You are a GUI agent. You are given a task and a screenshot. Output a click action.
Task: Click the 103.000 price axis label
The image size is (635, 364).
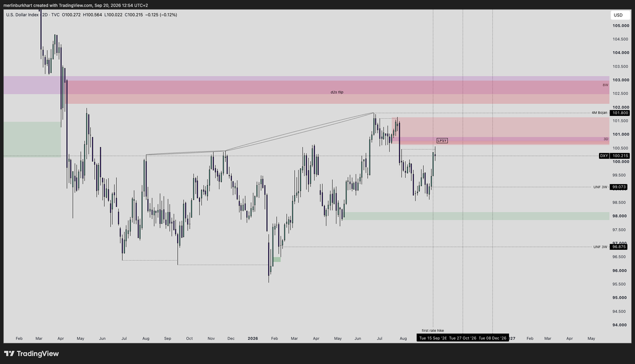621,80
